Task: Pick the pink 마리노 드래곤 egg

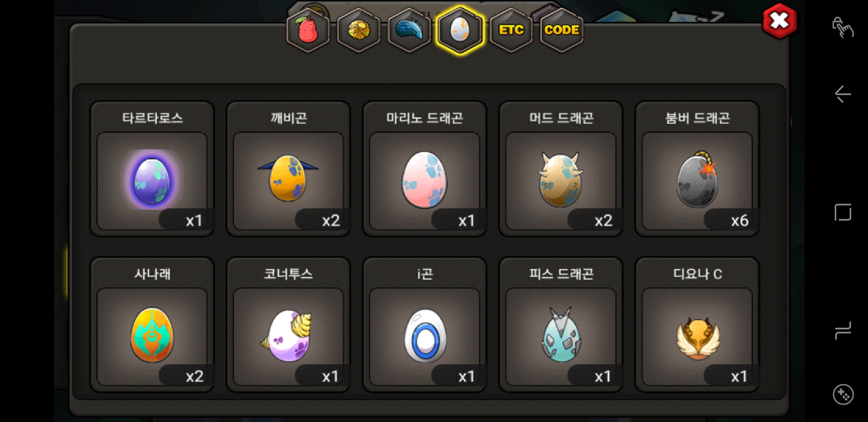Action: tap(425, 169)
